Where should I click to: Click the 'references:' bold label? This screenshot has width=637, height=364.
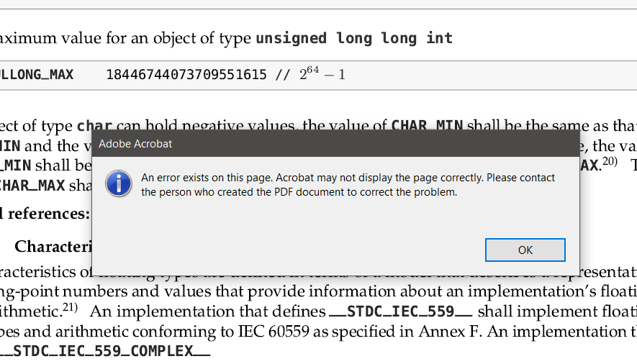click(49, 214)
